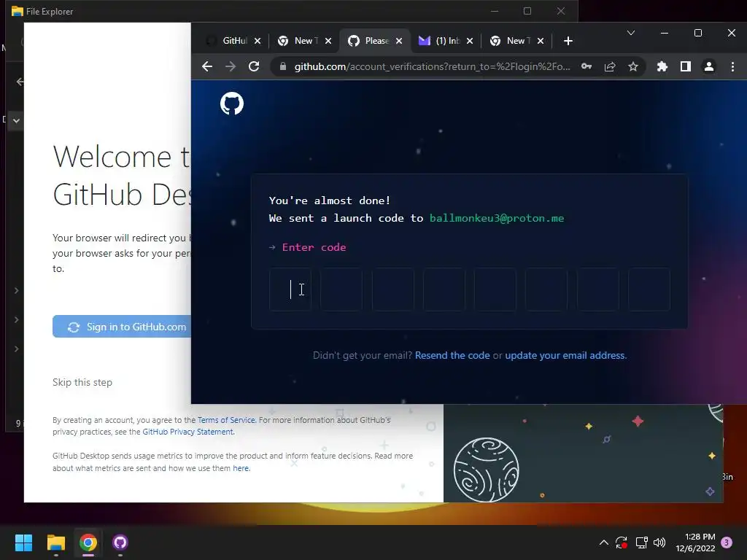Click the GitHub Desktop taskbar icon

[x=120, y=542]
